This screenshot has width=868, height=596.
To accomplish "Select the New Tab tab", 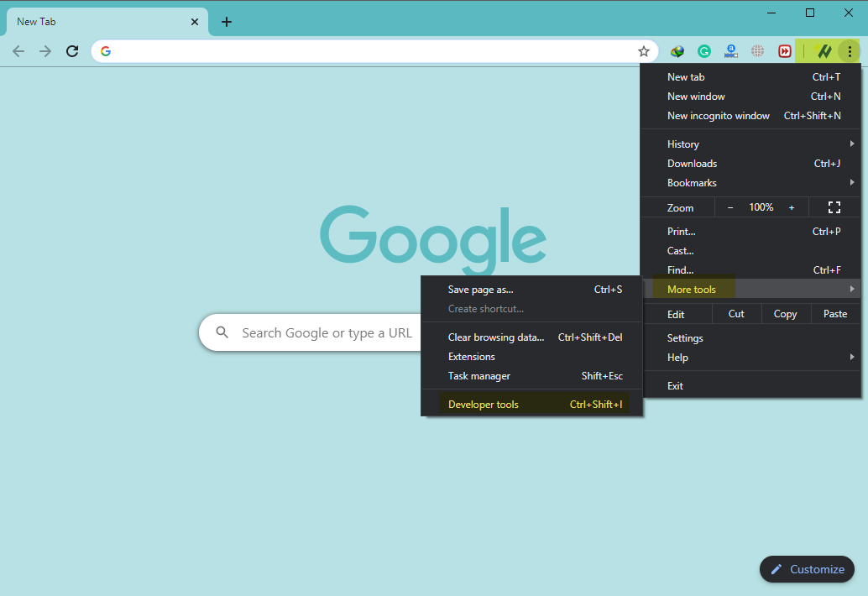I will coord(107,22).
